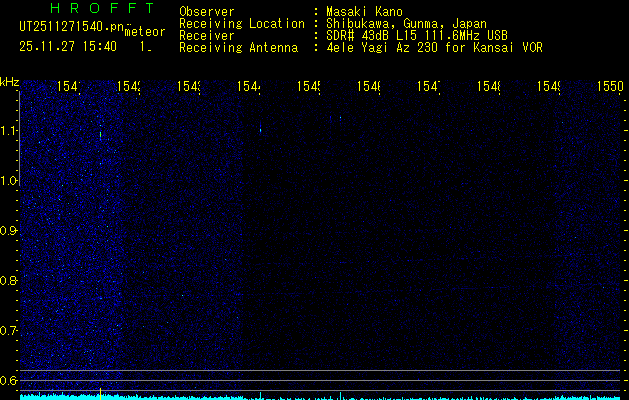Click Shibukawa, Gunma, Japan text
Viewport: 629px width, 400px height.
406,24
